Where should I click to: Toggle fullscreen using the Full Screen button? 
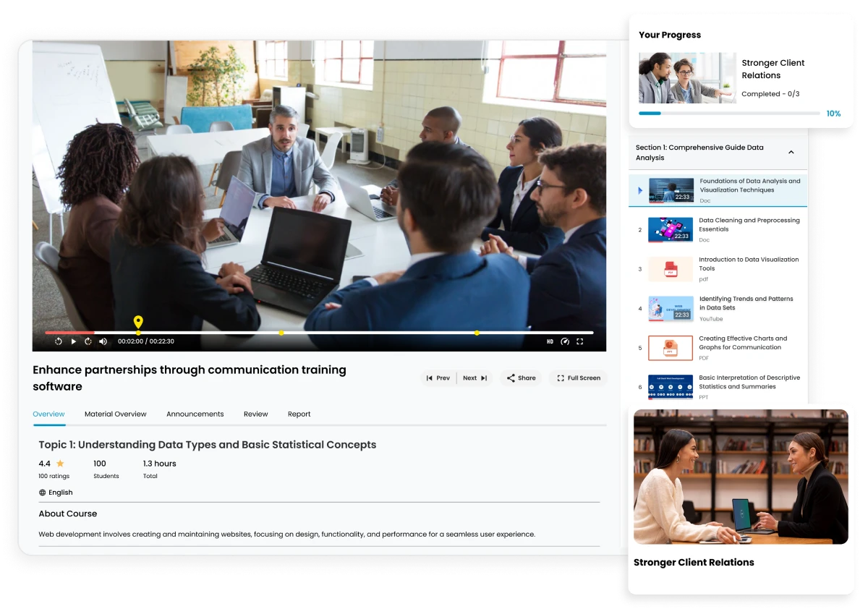pos(577,378)
